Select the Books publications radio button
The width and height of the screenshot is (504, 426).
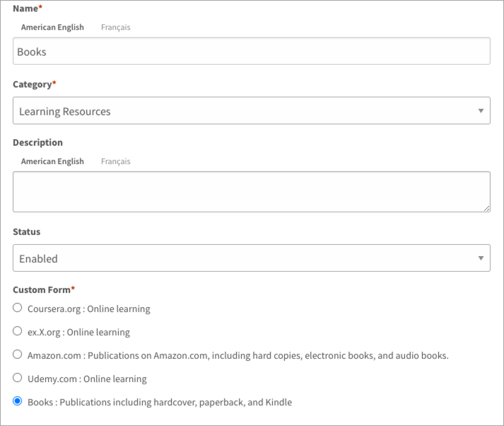click(17, 401)
